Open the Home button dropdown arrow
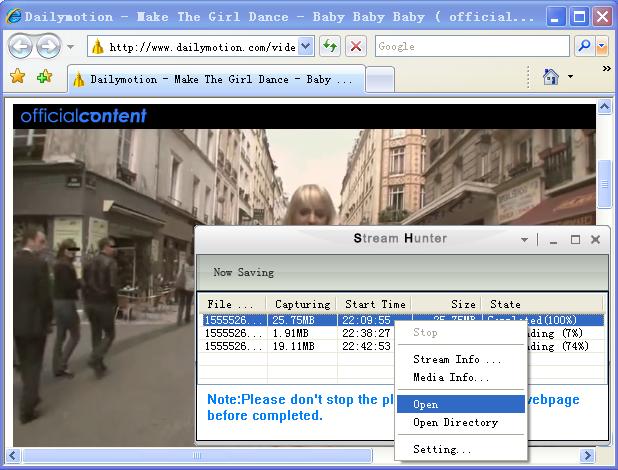Viewport: 618px width, 470px height. 570,76
